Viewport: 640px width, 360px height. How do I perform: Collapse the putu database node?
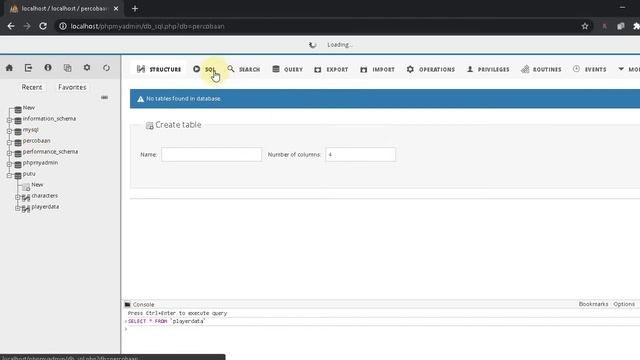coord(9,175)
